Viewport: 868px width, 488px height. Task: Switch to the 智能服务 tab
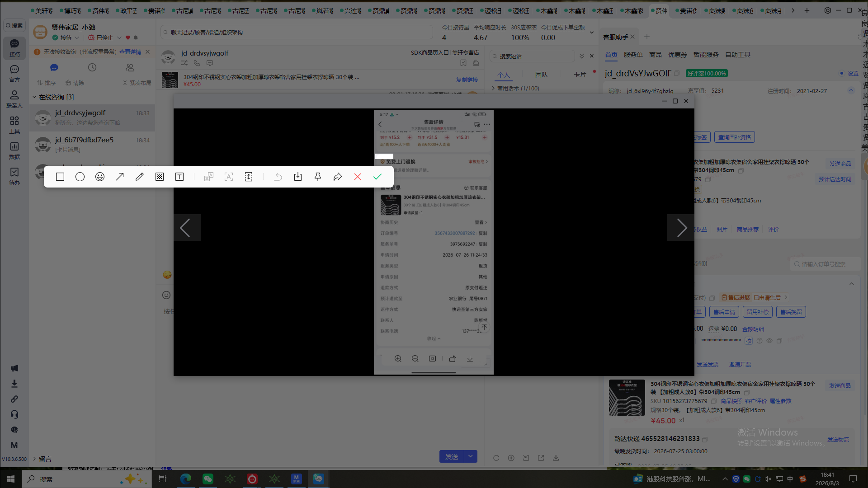click(706, 55)
